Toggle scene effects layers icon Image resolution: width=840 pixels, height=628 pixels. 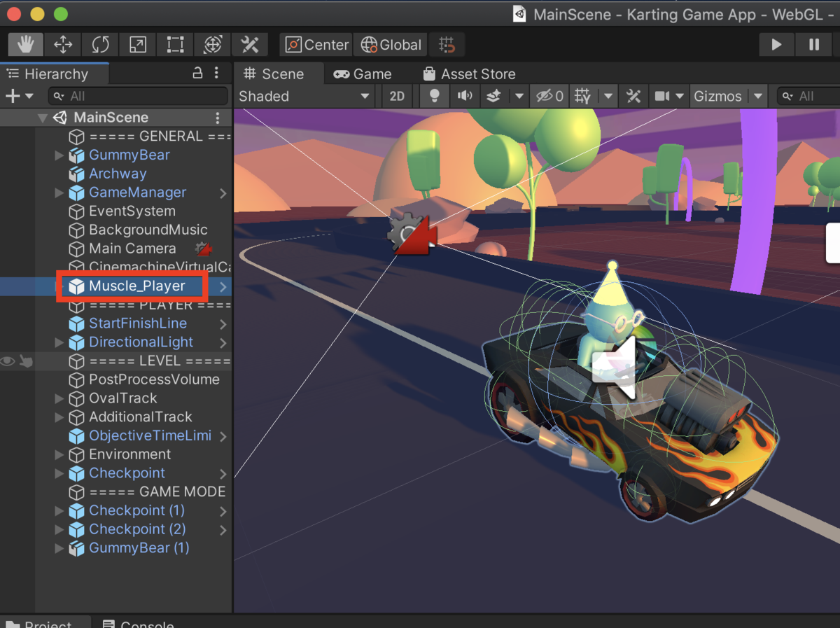[493, 96]
